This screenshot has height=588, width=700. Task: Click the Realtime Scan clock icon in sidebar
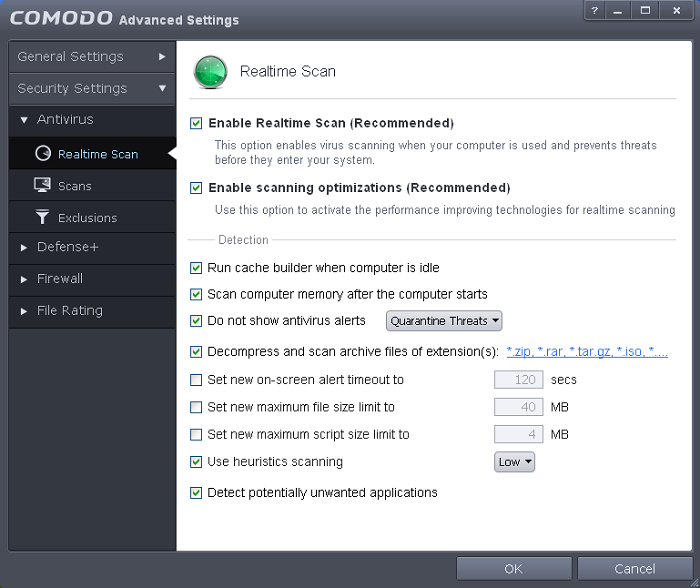[43, 153]
